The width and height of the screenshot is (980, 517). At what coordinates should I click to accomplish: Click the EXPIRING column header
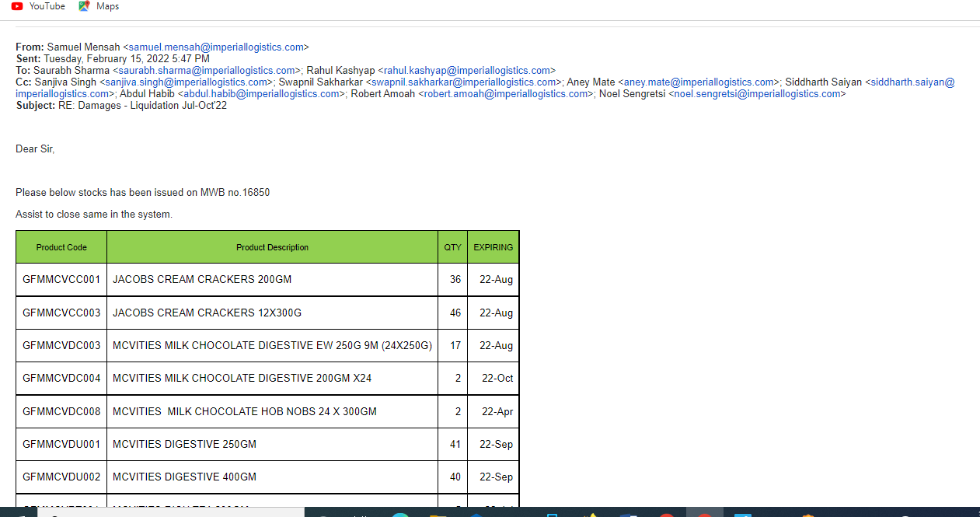click(x=493, y=247)
